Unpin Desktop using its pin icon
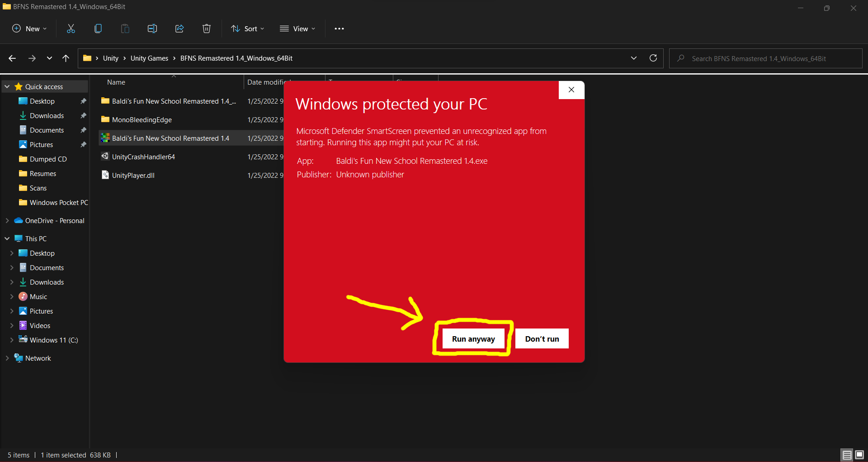Image resolution: width=868 pixels, height=462 pixels. point(83,101)
